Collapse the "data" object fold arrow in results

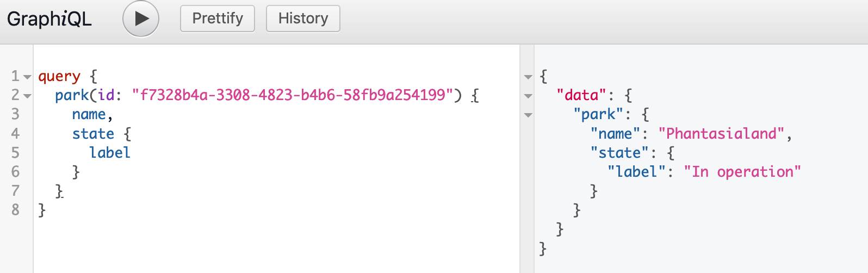[x=528, y=96]
